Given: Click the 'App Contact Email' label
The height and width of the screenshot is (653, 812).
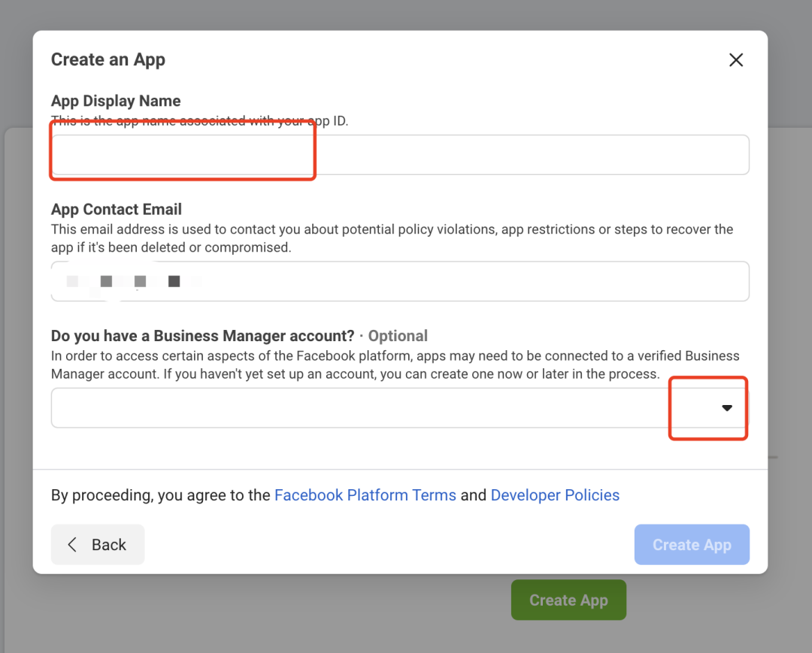Looking at the screenshot, I should [117, 210].
